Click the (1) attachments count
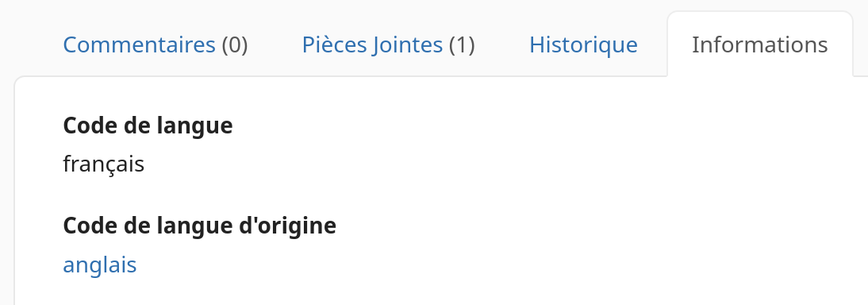 462,44
